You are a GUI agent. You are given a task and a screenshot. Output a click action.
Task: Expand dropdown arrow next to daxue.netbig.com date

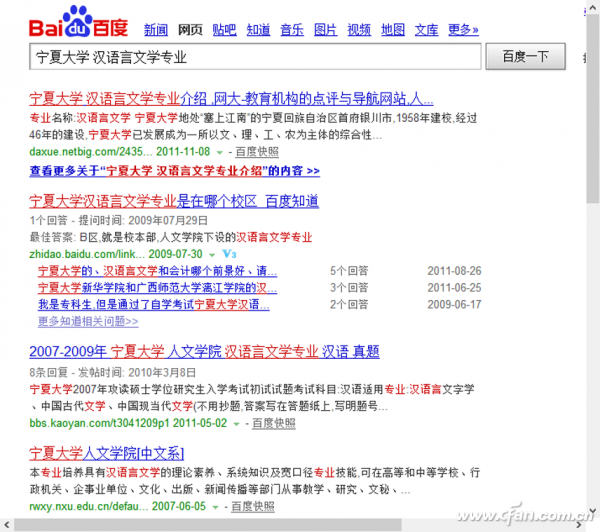[x=220, y=153]
